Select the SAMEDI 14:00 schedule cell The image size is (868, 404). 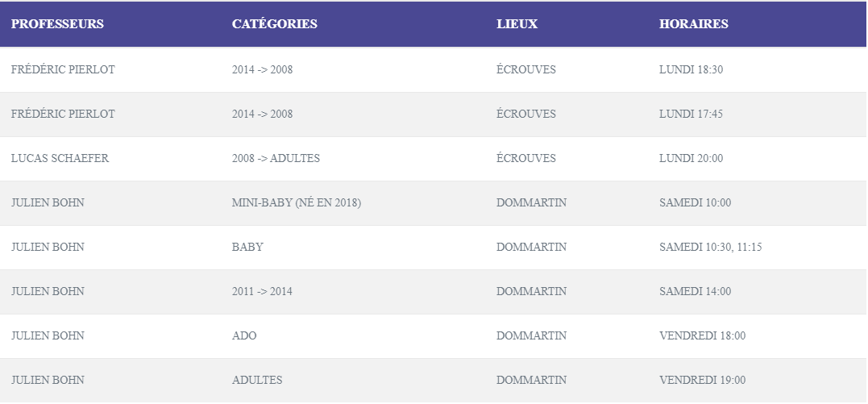tap(695, 292)
